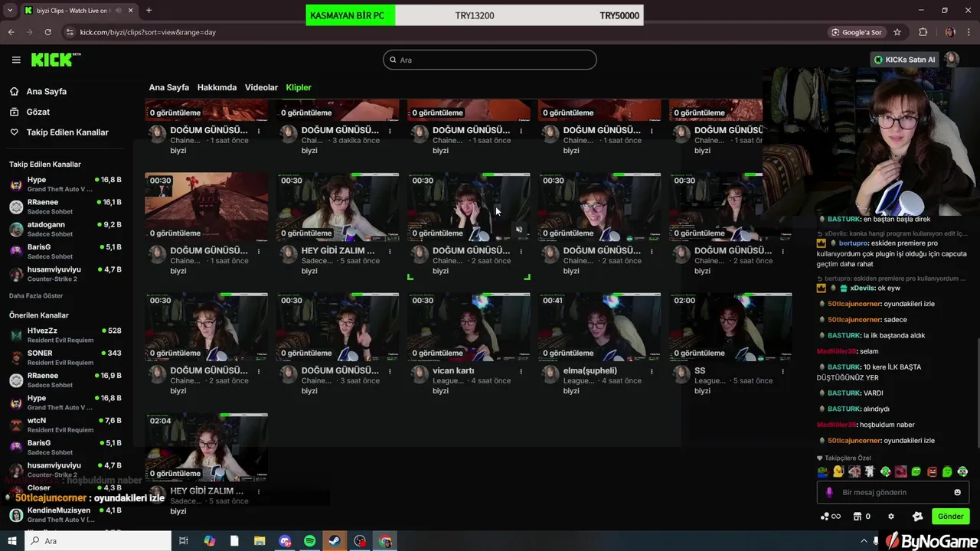The width and height of the screenshot is (980, 551).
Task: Open Chrome tab search dropdown
Action: point(10,11)
